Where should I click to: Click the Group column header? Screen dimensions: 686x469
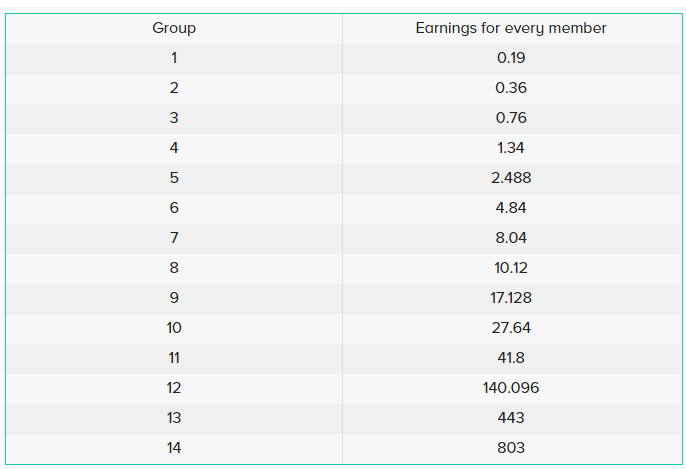click(174, 28)
